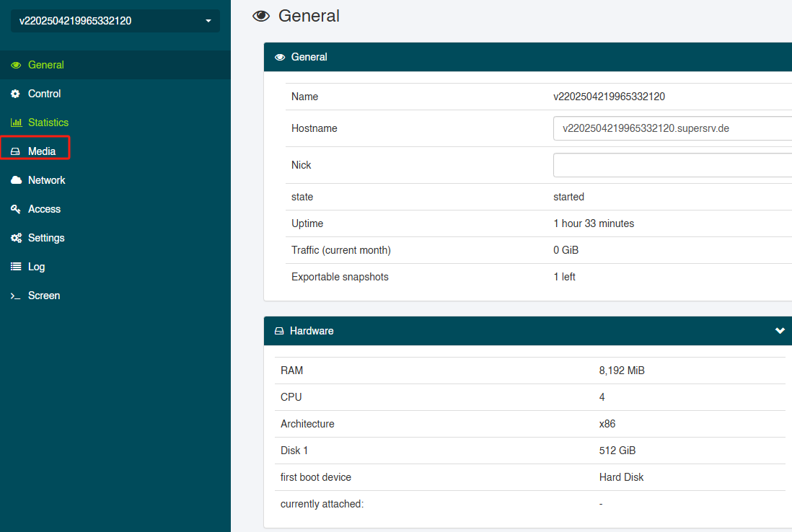Click the Hardware panel header title
Viewport: 792px width, 532px height.
[x=312, y=331]
